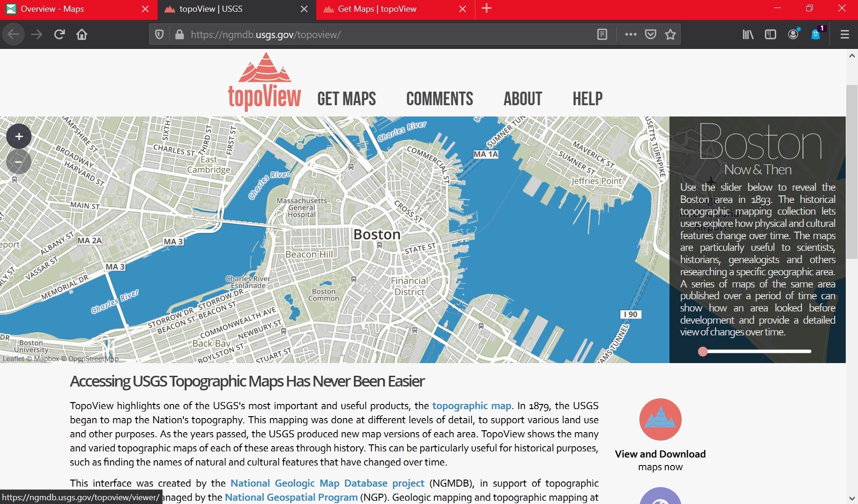Image resolution: width=858 pixels, height=504 pixels.
Task: Show the sidebars icon
Action: pyautogui.click(x=771, y=34)
